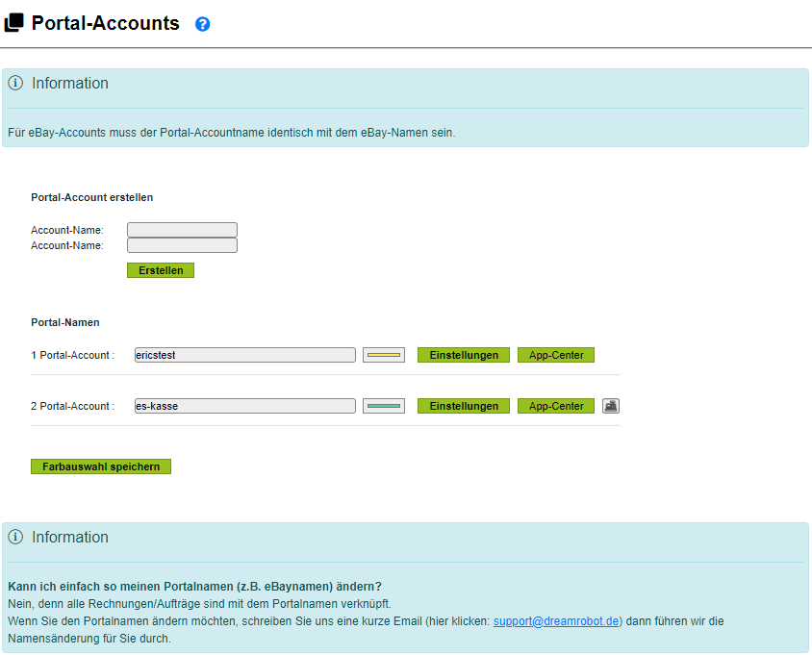The image size is (812, 655).
Task: Open App-Center for es-kasse account
Action: pos(556,406)
